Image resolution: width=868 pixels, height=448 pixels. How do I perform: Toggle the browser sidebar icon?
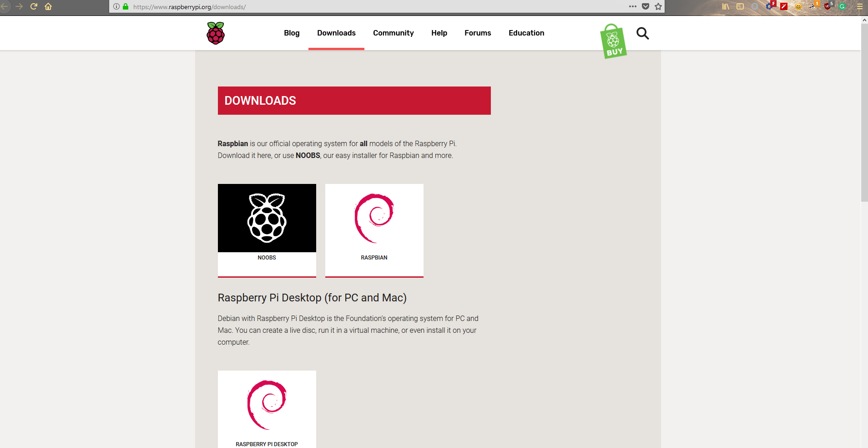point(740,6)
